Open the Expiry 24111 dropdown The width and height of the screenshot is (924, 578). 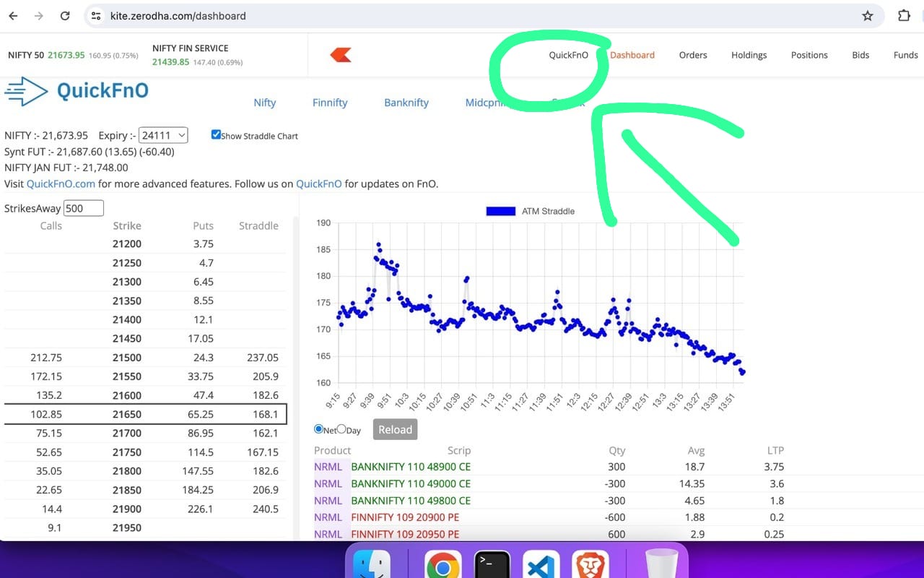tap(163, 135)
